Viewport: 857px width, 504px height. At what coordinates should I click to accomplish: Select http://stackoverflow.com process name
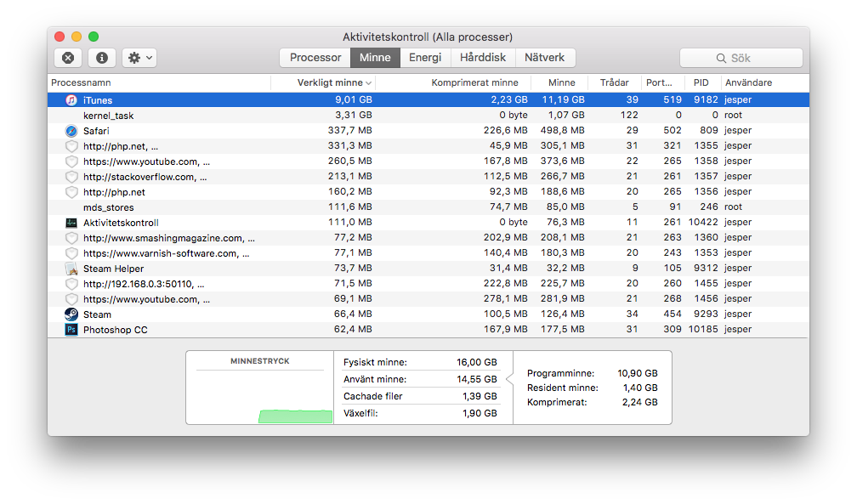click(x=145, y=177)
